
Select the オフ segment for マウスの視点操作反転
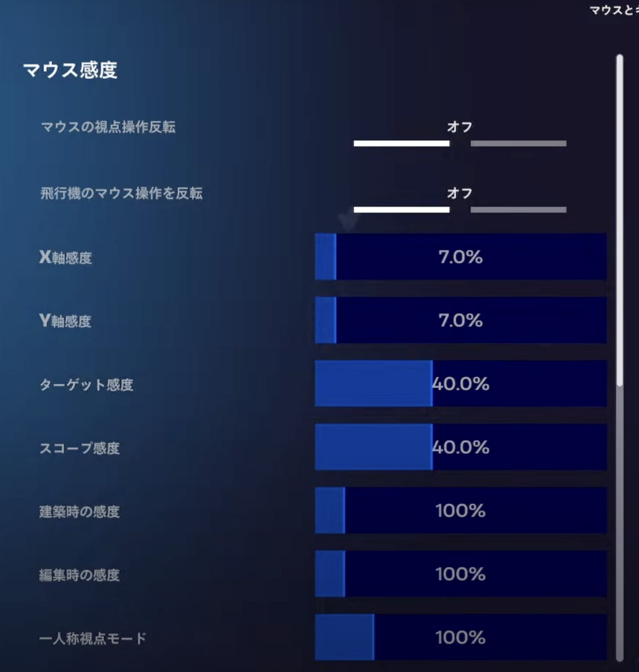click(402, 143)
